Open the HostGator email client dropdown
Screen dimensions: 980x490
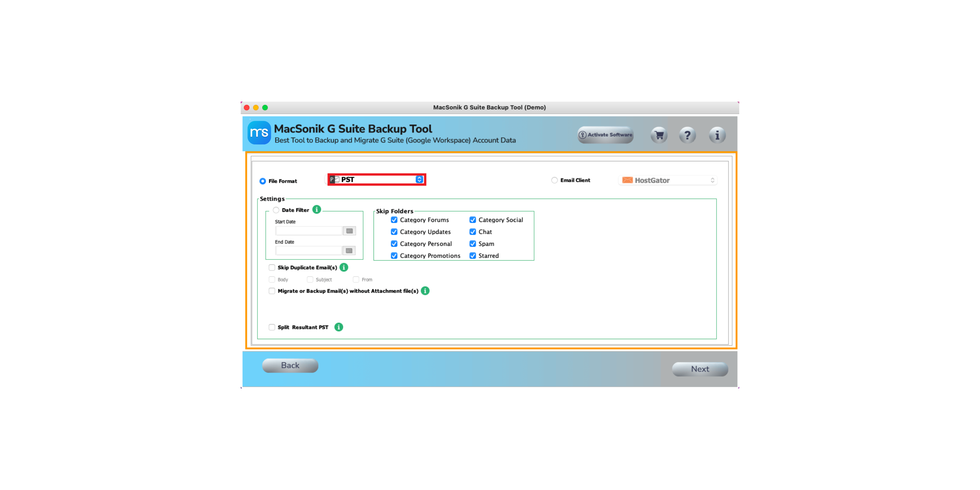tap(668, 180)
